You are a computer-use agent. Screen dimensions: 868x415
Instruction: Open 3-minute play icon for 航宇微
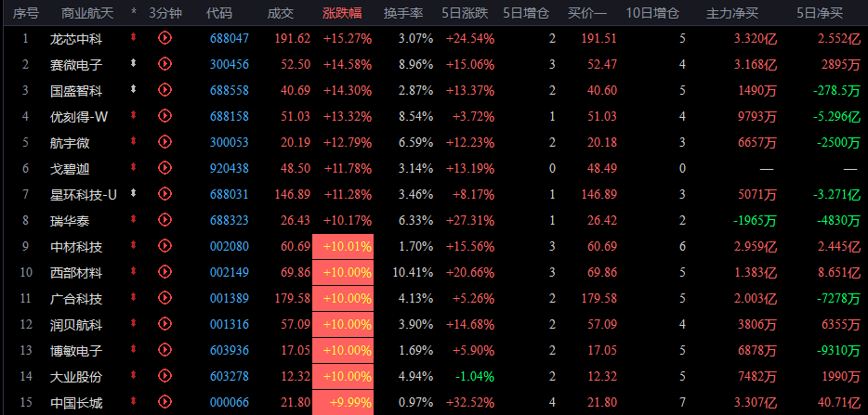coord(165,142)
